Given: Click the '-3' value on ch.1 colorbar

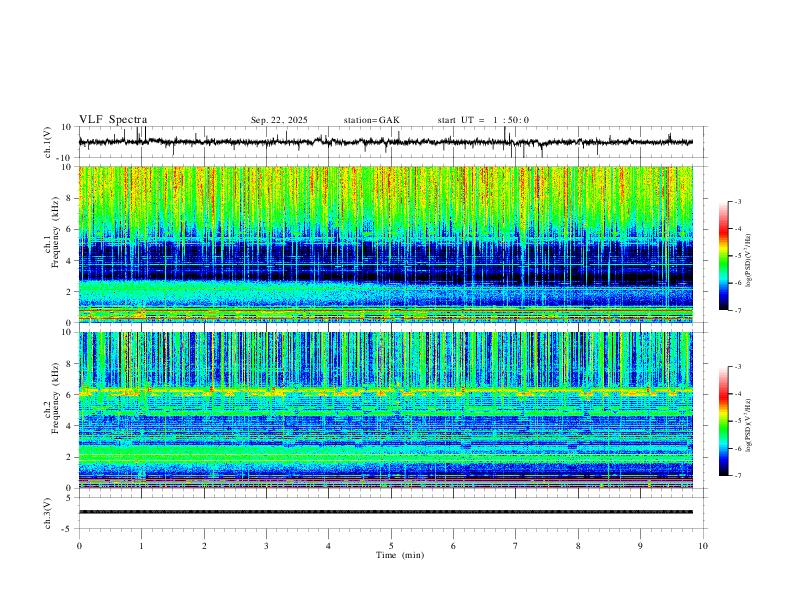Looking at the screenshot, I should point(737,202).
